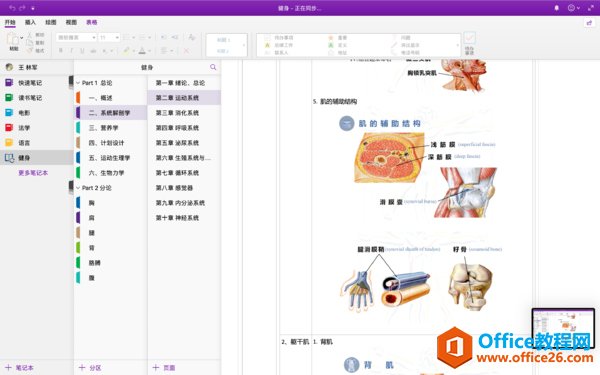
Task: Switch to the 表格 tab
Action: point(91,23)
